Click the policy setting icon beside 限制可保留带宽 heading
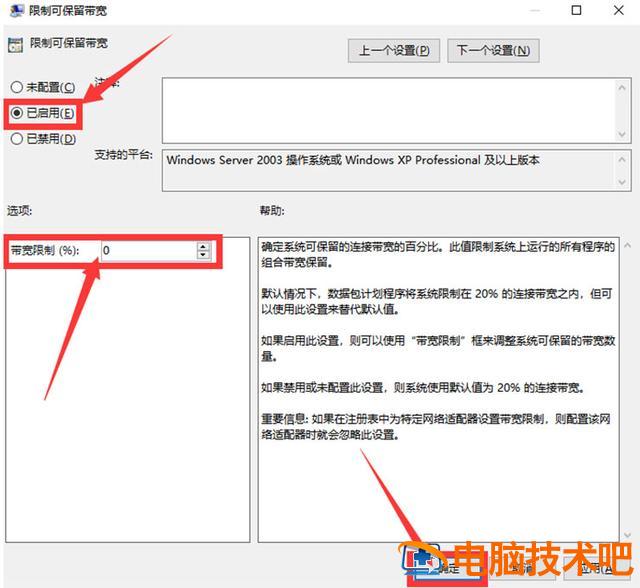The image size is (640, 588). [x=16, y=44]
